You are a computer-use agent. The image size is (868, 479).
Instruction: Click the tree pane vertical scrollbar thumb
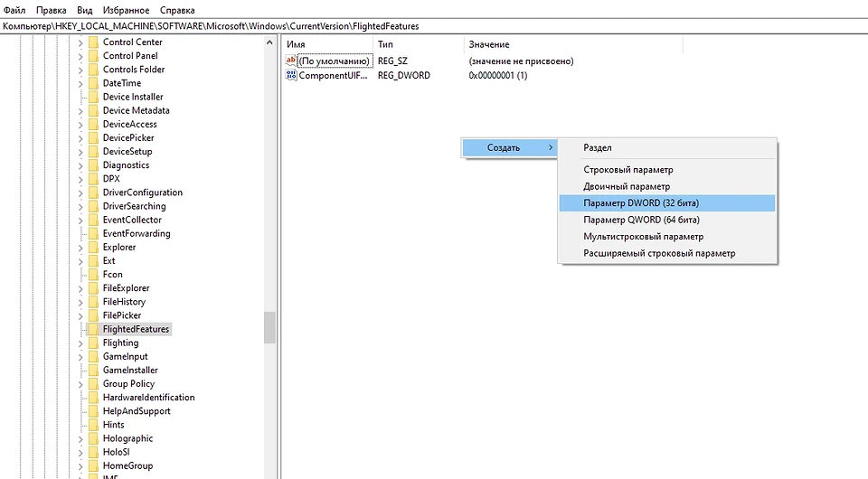[269, 327]
